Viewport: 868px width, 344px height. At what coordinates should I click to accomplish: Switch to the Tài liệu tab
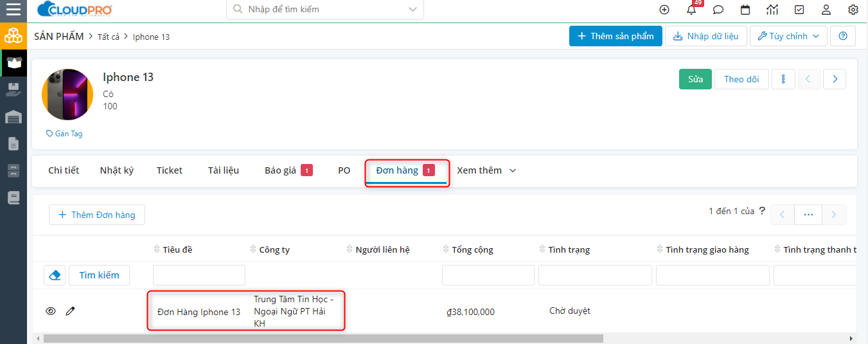pyautogui.click(x=224, y=170)
